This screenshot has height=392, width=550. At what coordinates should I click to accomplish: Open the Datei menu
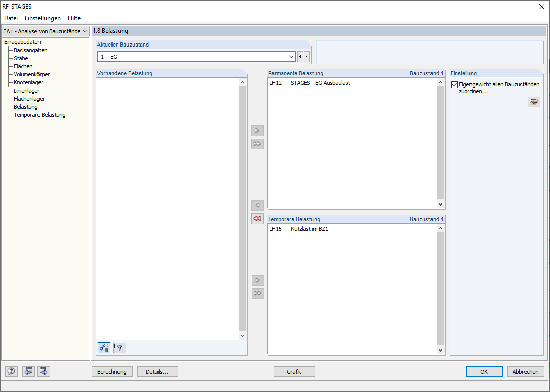(11, 18)
